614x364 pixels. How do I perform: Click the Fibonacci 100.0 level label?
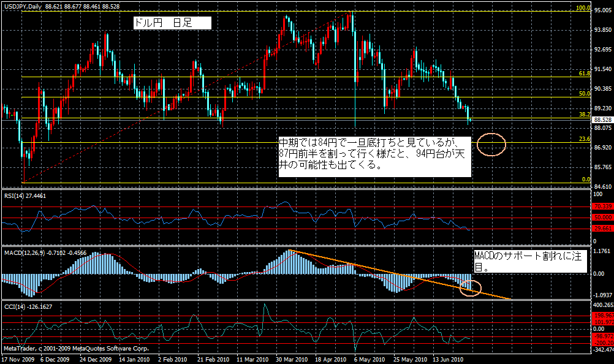coord(583,8)
